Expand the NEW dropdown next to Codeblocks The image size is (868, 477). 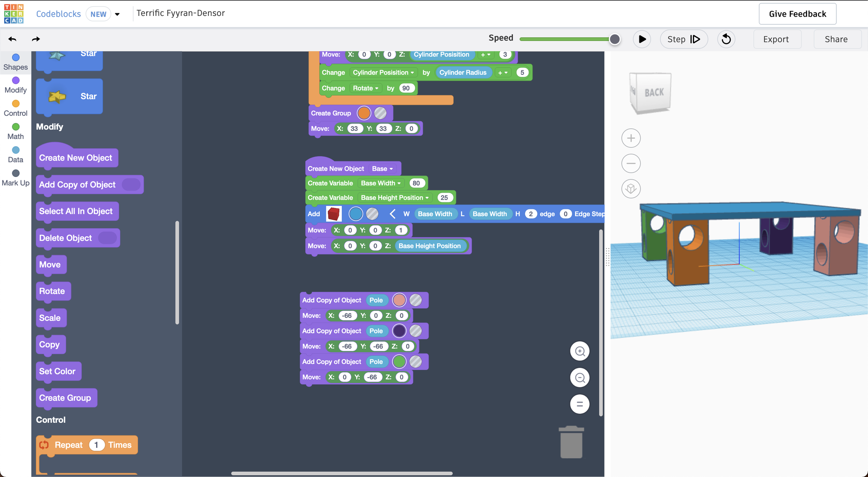point(117,14)
